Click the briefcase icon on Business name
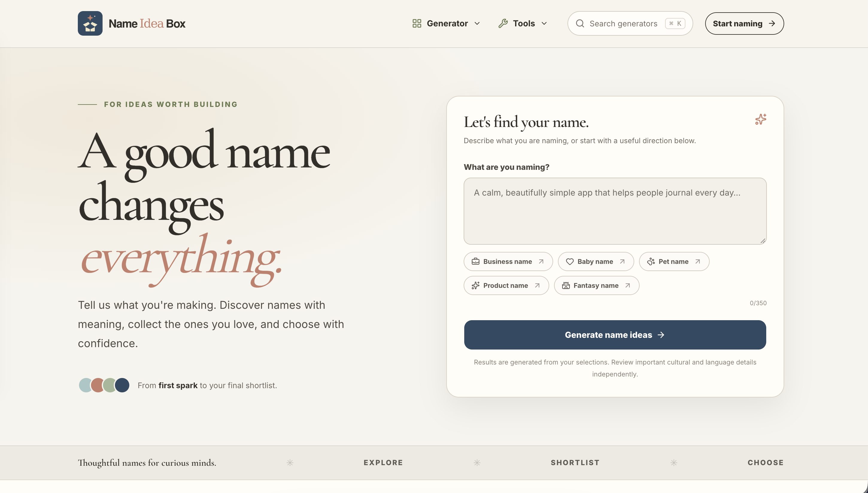This screenshot has width=868, height=493. coord(476,261)
